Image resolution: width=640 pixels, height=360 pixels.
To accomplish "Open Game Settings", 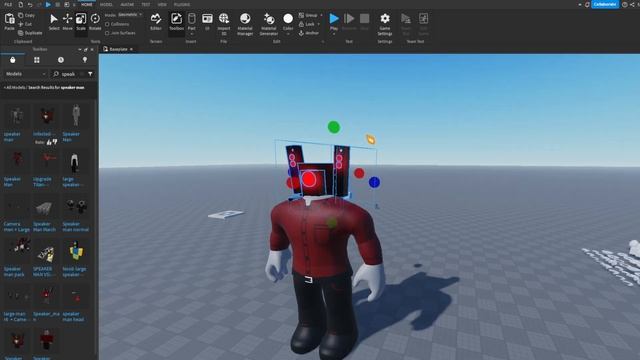I will (x=384, y=24).
